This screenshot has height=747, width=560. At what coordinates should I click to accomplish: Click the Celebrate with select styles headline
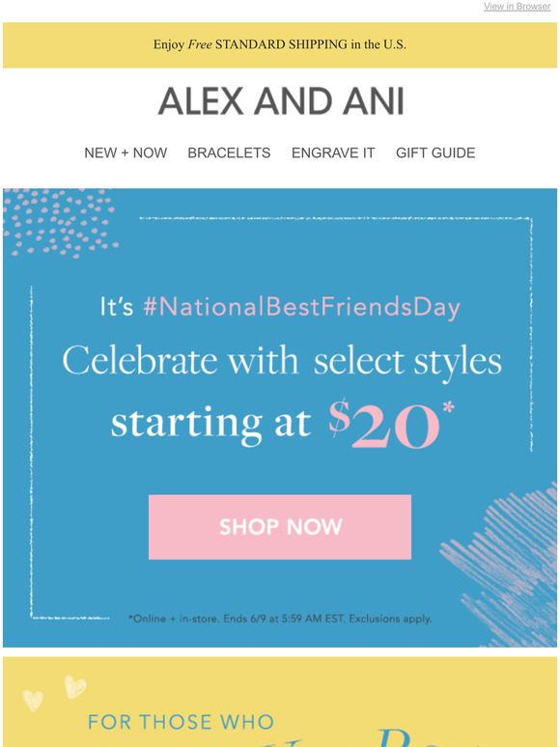[x=282, y=362]
